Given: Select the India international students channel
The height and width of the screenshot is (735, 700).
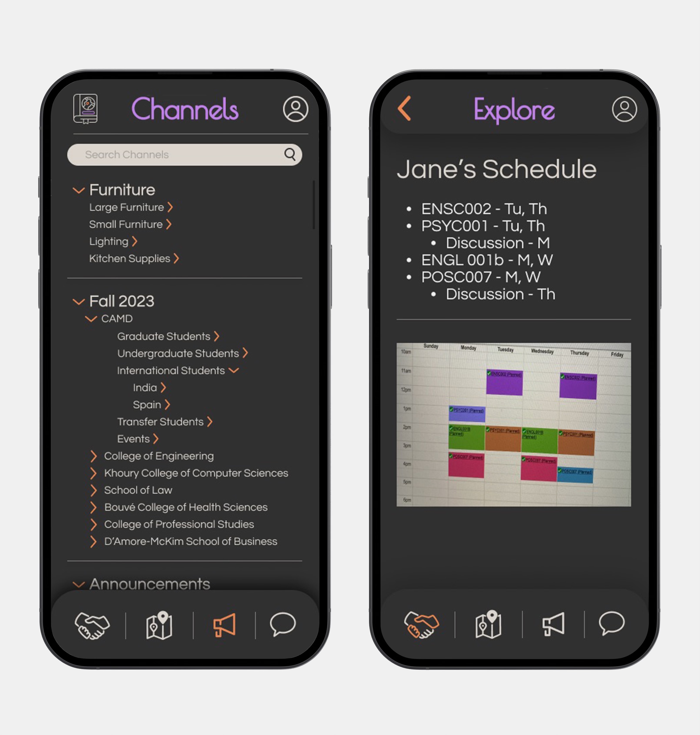Looking at the screenshot, I should click(x=142, y=388).
